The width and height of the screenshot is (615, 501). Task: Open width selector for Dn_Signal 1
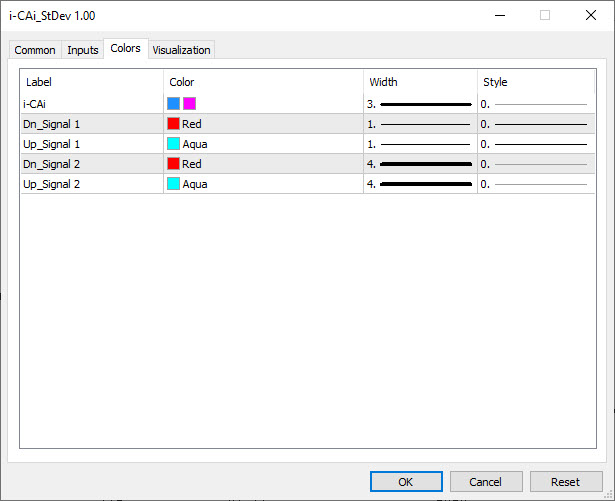click(x=420, y=124)
